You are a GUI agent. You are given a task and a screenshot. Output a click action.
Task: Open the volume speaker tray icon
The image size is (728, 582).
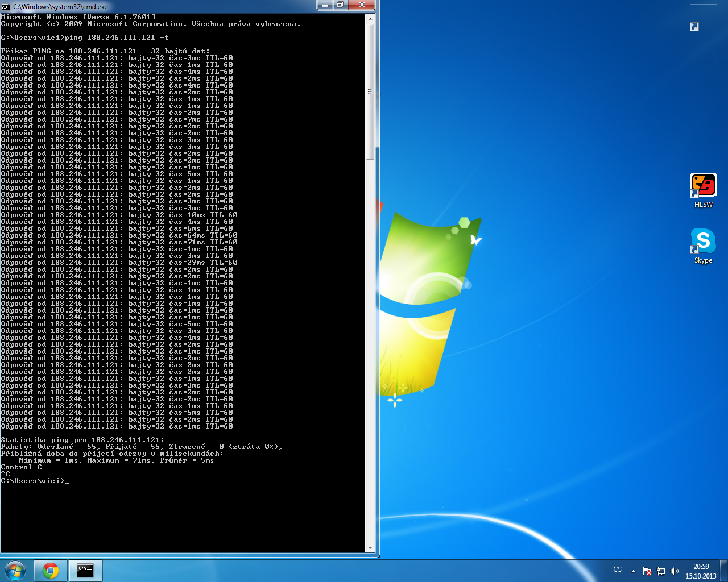[x=675, y=571]
